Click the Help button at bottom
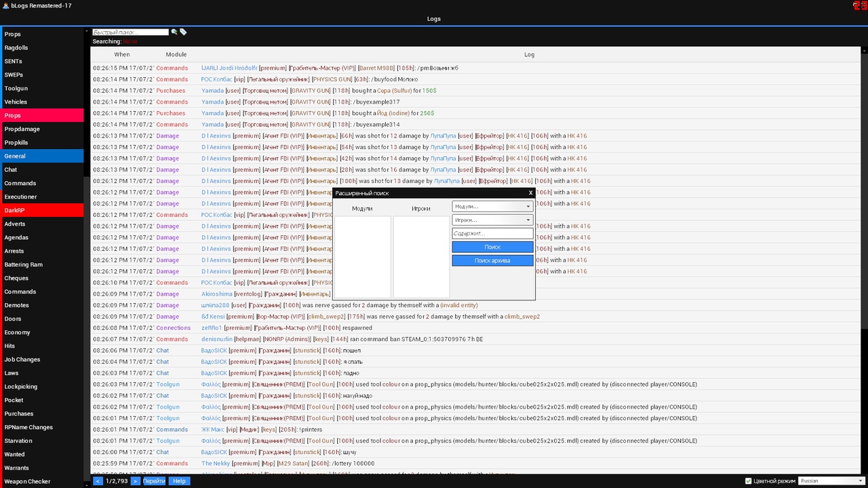 click(179, 481)
